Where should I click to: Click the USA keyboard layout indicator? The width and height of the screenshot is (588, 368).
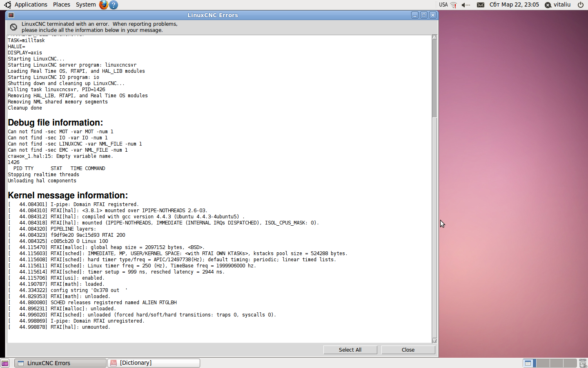click(x=443, y=5)
